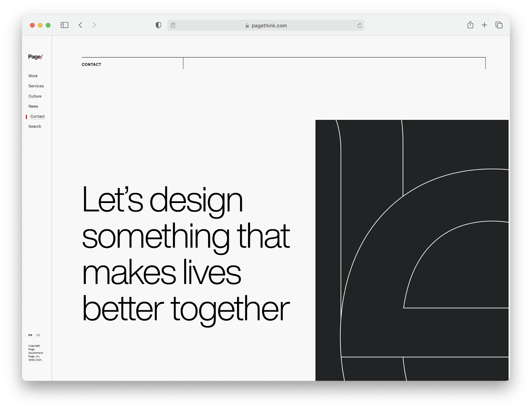Screen dimensions: 532x410
Task: Open the Work section
Action: (x=33, y=76)
